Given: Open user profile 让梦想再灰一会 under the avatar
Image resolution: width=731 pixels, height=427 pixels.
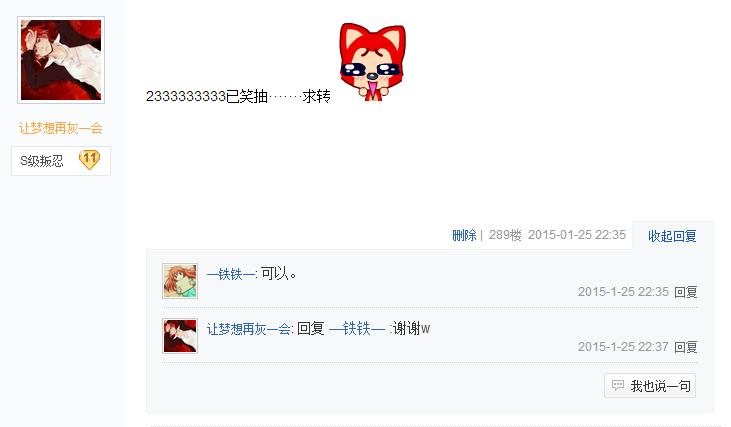Looking at the screenshot, I should coord(61,128).
